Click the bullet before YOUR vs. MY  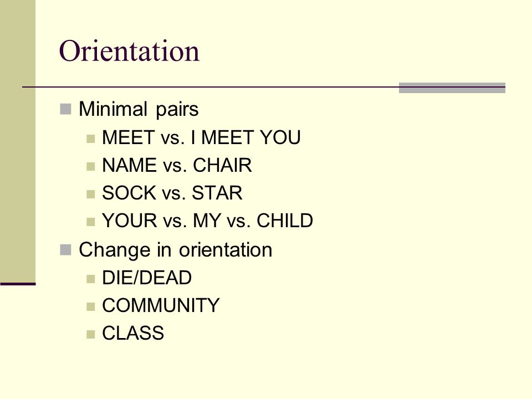[x=90, y=222]
